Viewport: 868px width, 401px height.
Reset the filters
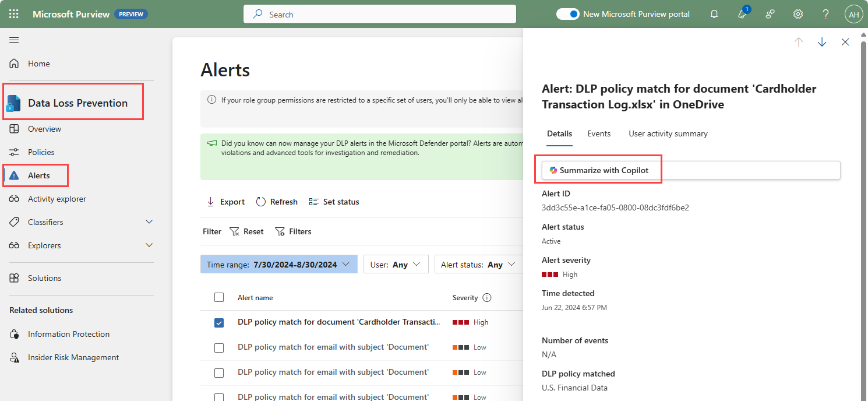point(246,231)
